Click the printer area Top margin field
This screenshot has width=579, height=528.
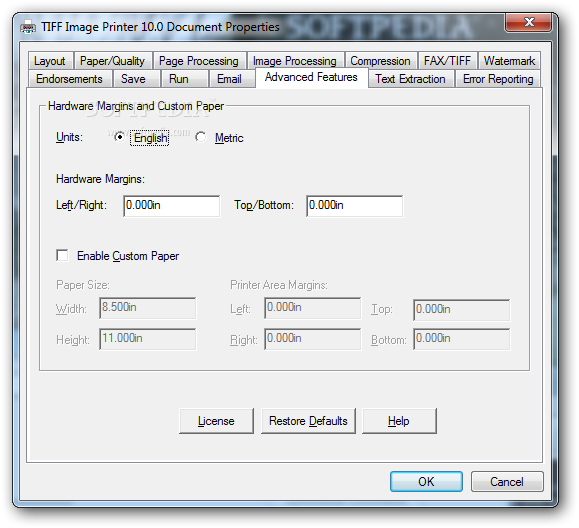coord(462,310)
